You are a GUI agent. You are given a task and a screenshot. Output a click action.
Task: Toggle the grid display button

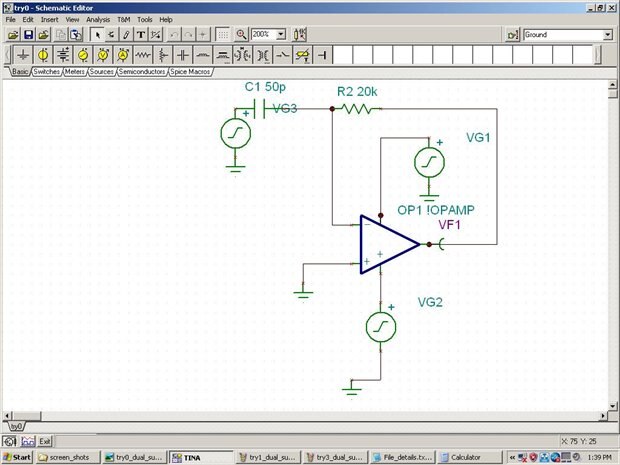(x=223, y=35)
